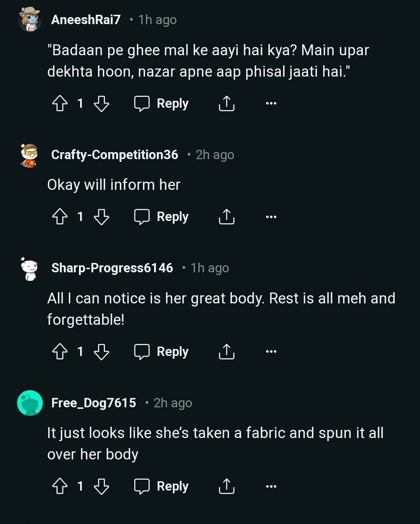Share Free_Dog7615's comment
420x524 pixels.
click(226, 486)
